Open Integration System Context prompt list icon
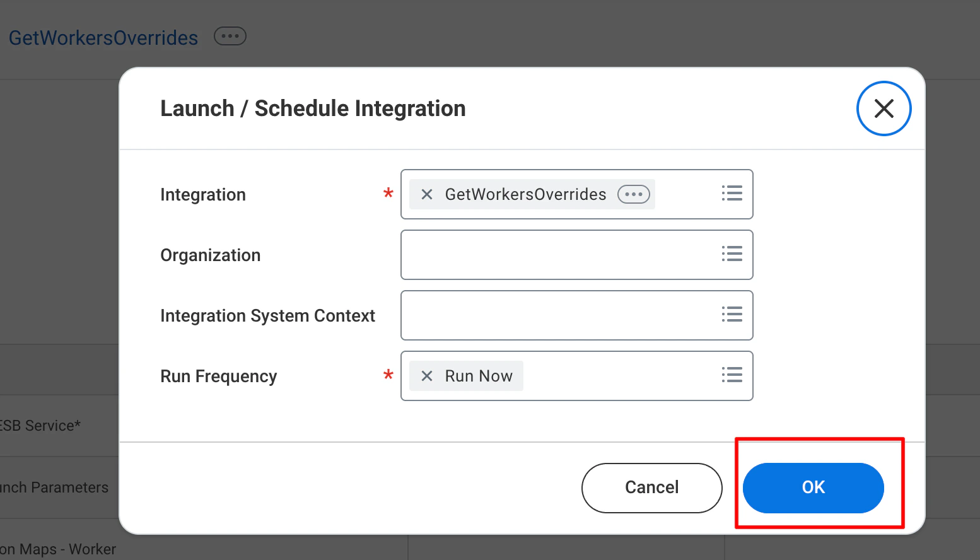The height and width of the screenshot is (560, 980). [x=732, y=315]
